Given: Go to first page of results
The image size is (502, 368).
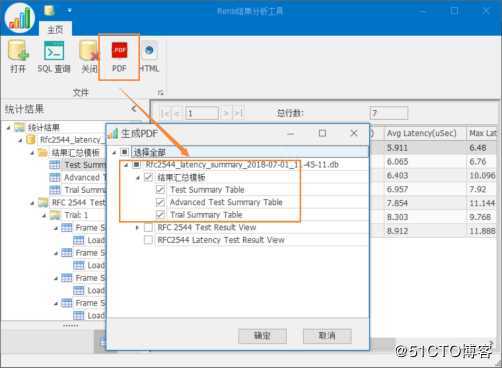Looking at the screenshot, I should point(164,113).
